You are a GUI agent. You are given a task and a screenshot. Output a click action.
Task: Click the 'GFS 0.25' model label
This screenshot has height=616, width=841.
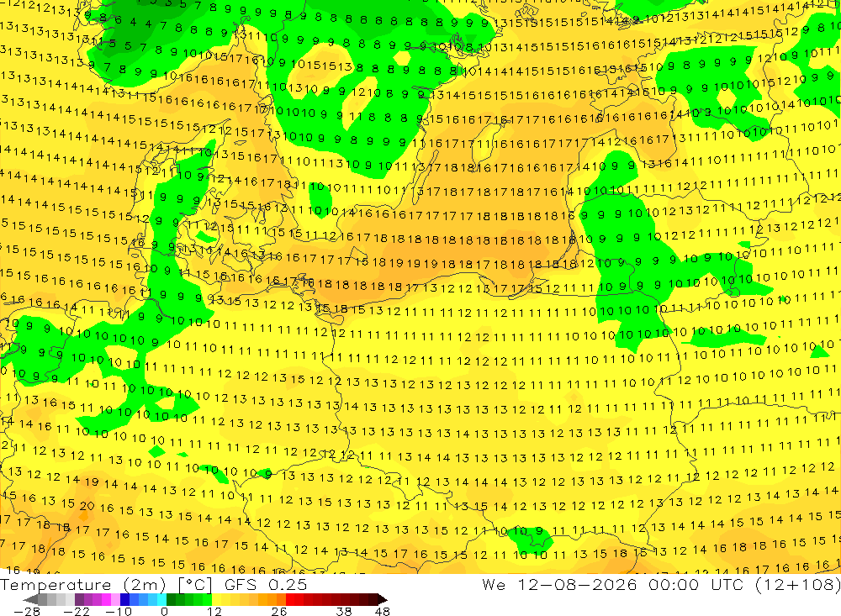pos(266,585)
